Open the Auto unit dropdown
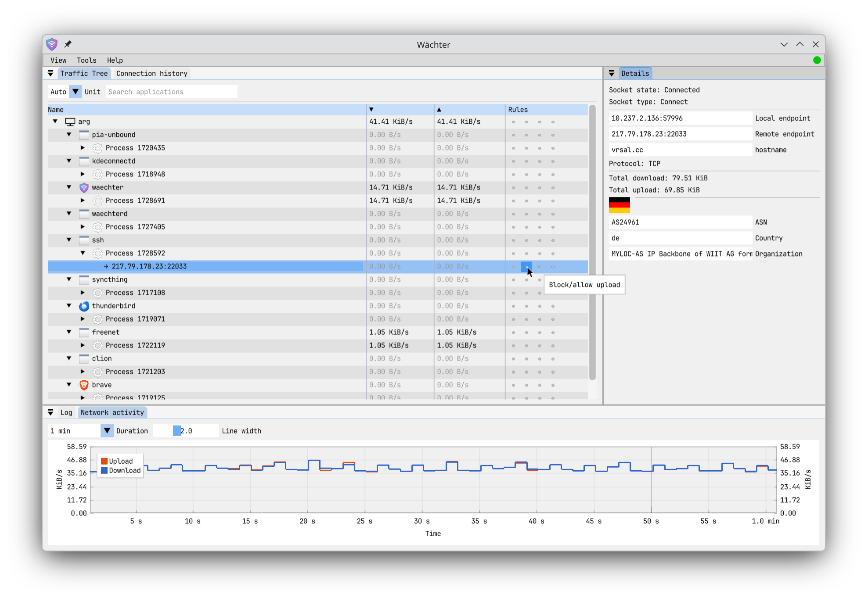The image size is (868, 601). 76,92
